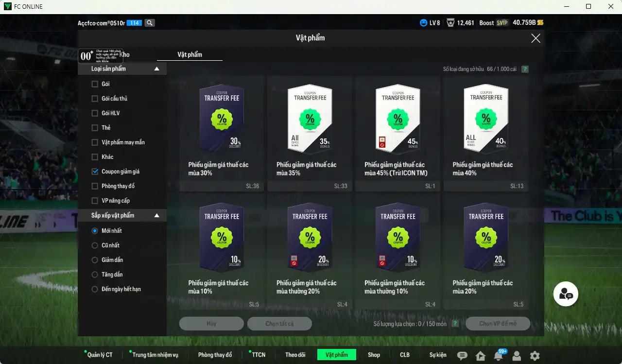Open Sự kiện in bottom menu
The width and height of the screenshot is (622, 364).
[x=438, y=355]
